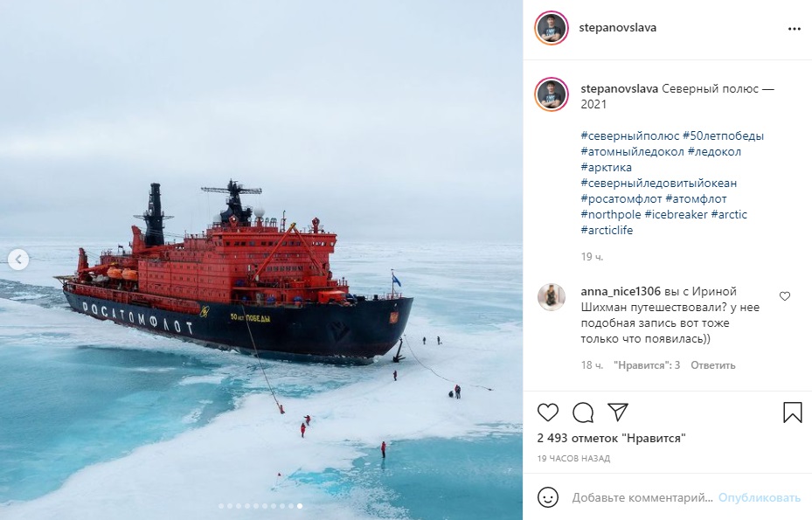Open the three-dot more options menu
812x520 pixels.
click(x=795, y=29)
